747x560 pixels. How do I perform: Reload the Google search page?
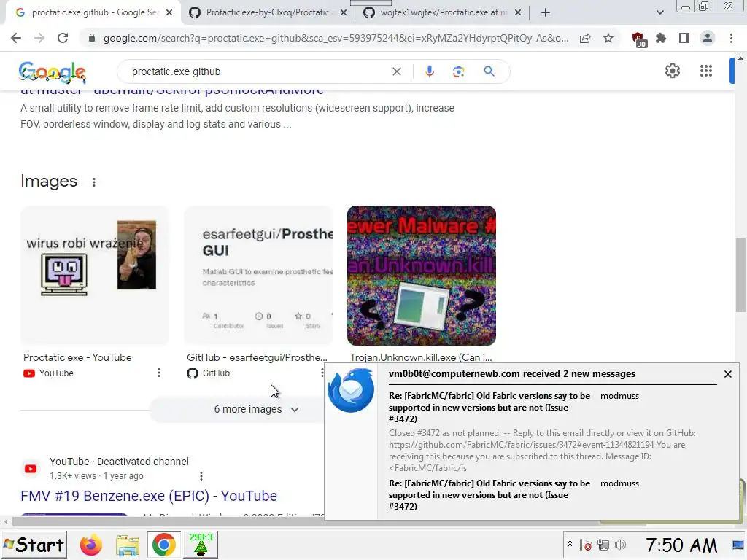point(63,38)
